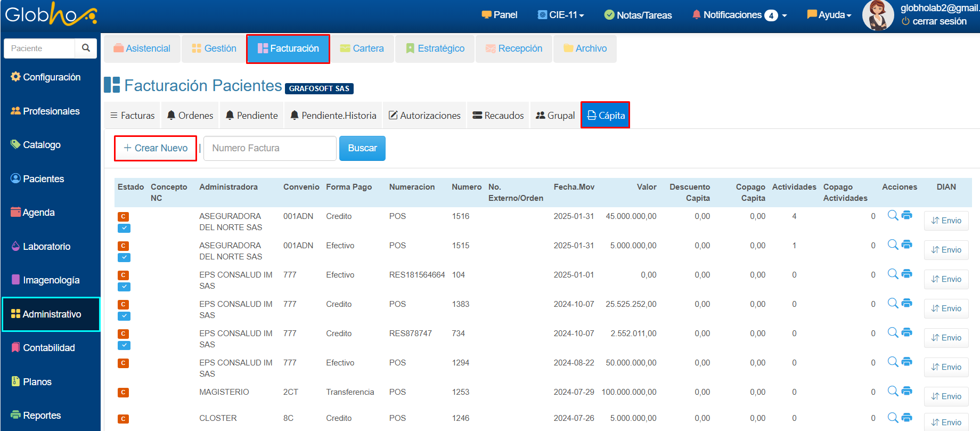980x431 pixels.
Task: Open Laboratorio in the sidebar
Action: (x=46, y=247)
